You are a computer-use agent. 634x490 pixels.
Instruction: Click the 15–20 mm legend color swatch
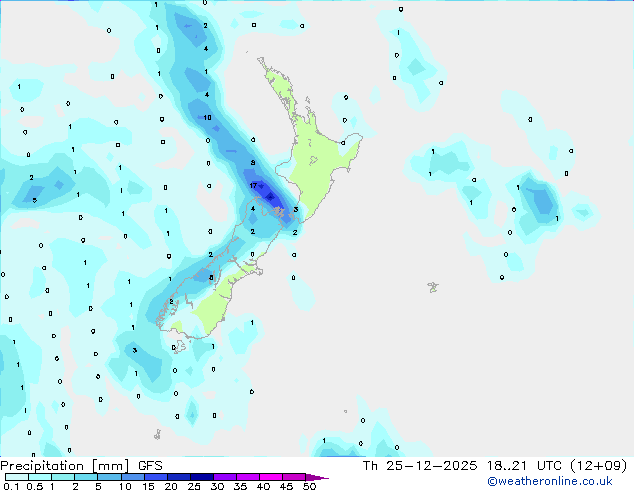click(156, 477)
